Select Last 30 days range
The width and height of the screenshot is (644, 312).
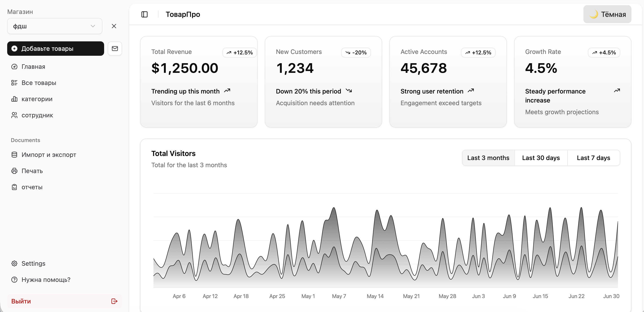tap(541, 158)
